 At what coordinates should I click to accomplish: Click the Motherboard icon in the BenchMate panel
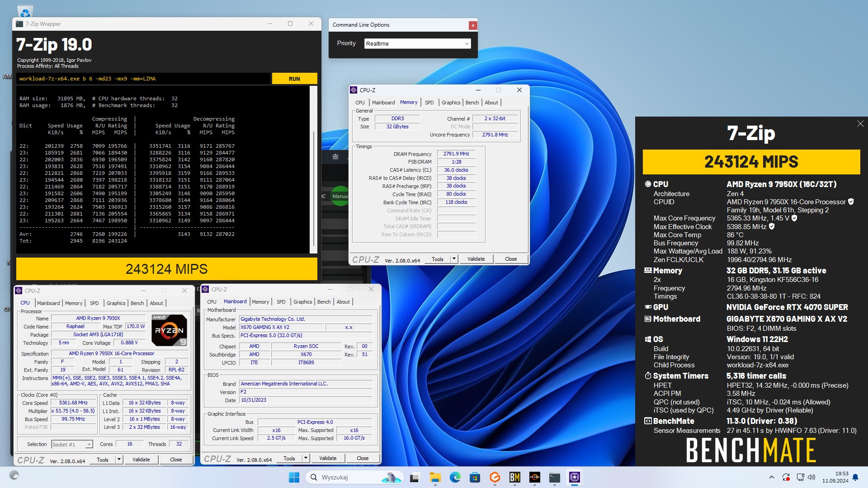click(x=648, y=319)
